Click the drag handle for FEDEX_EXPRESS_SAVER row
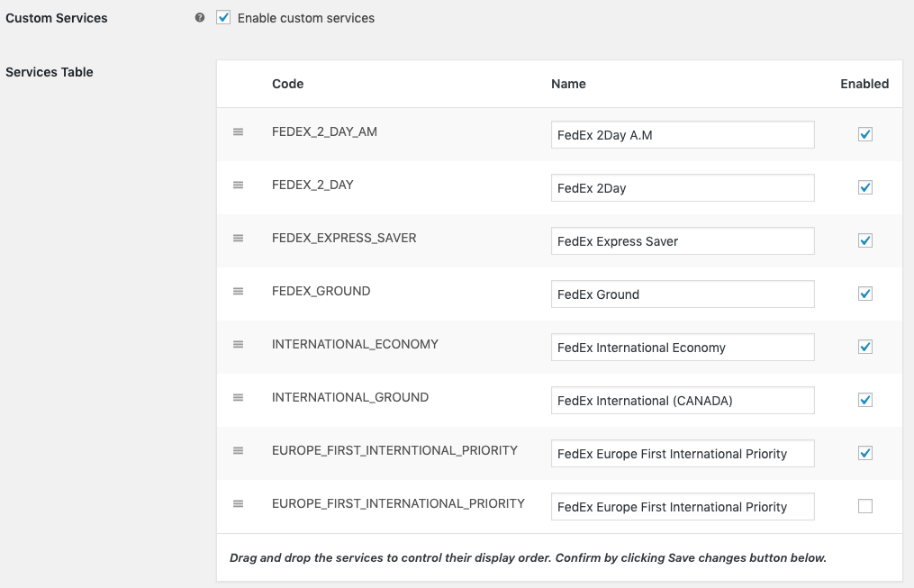 (239, 238)
